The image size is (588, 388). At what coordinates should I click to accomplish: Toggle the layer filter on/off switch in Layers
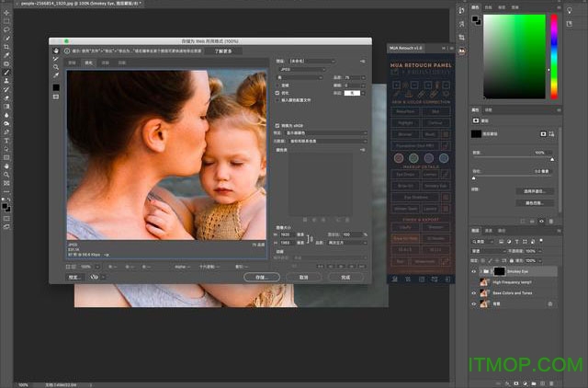pyautogui.click(x=541, y=241)
